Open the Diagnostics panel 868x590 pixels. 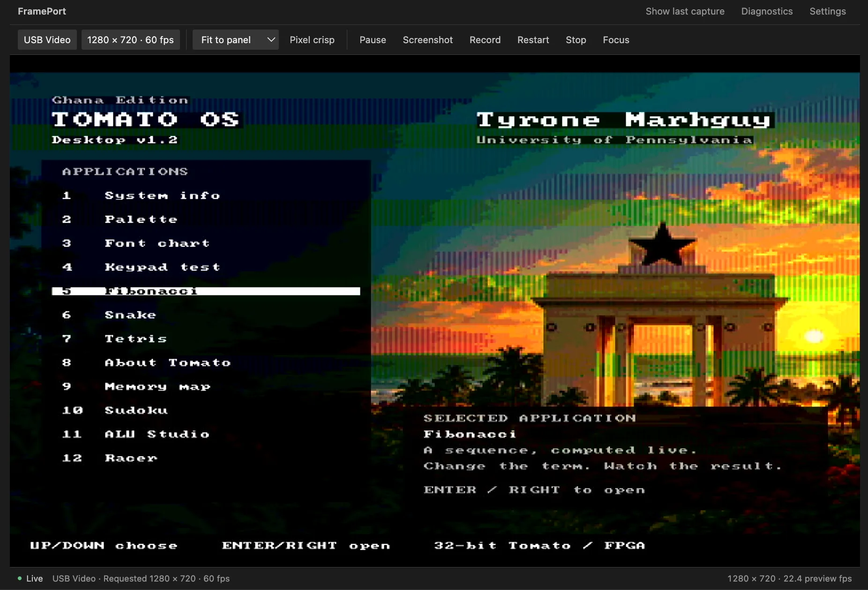tap(767, 11)
